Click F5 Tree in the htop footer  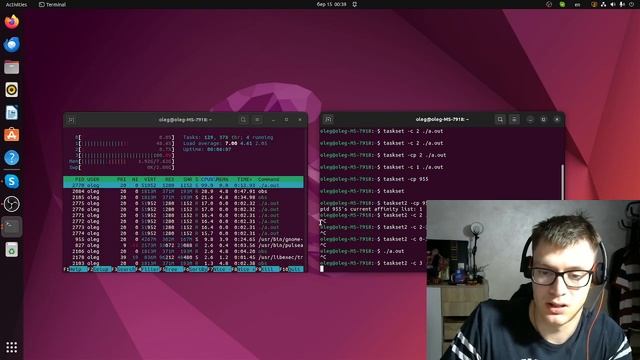click(x=173, y=269)
